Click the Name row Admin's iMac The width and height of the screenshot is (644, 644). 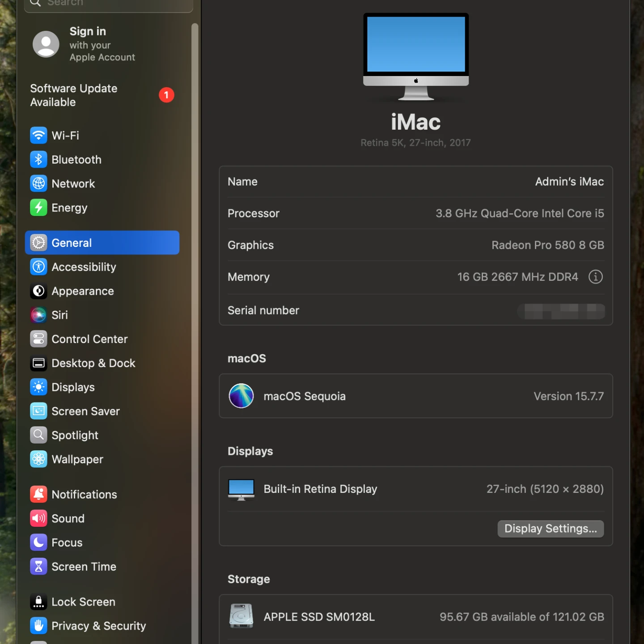click(x=416, y=182)
